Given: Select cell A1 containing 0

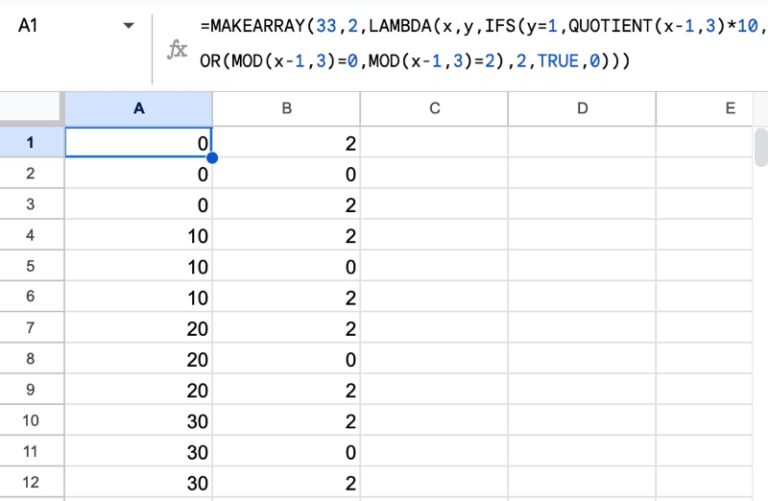Looking at the screenshot, I should tap(139, 143).
